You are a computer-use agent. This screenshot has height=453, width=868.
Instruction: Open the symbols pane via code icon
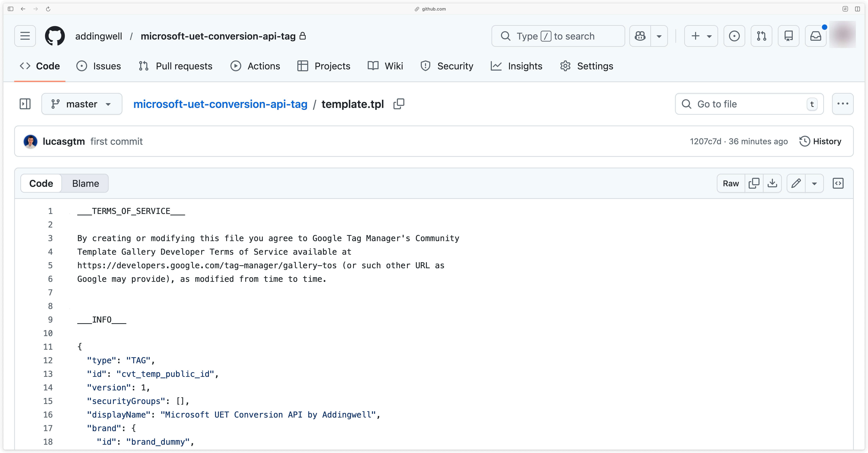pyautogui.click(x=838, y=183)
